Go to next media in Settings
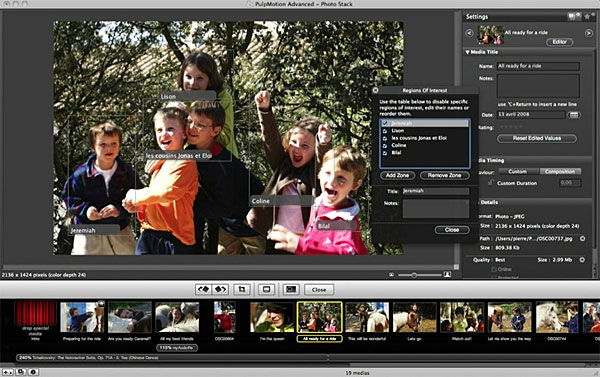600x377 pixels. [x=589, y=33]
